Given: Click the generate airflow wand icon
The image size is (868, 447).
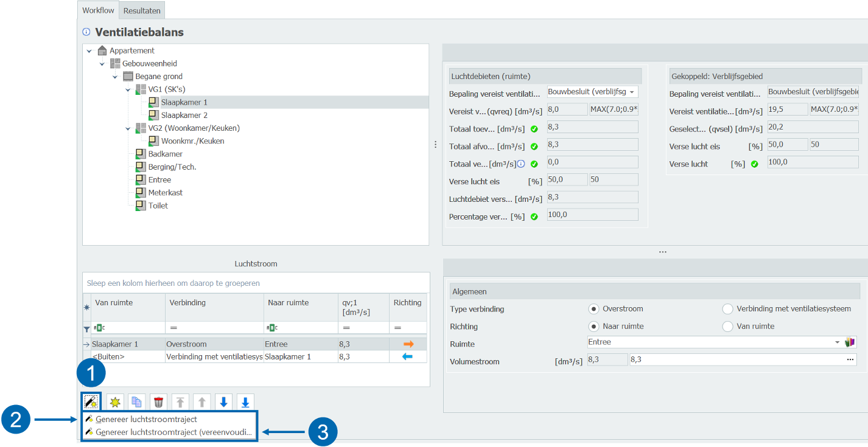Looking at the screenshot, I should [x=91, y=402].
